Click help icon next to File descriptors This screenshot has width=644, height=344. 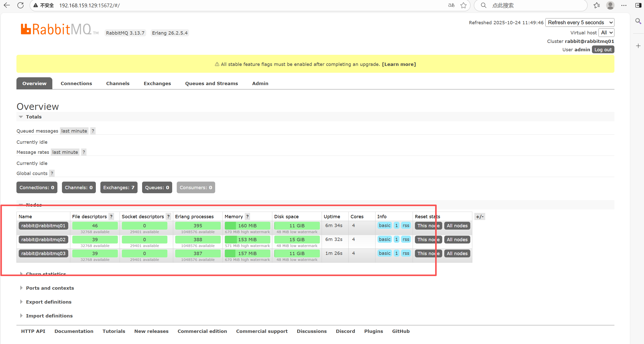pos(111,216)
